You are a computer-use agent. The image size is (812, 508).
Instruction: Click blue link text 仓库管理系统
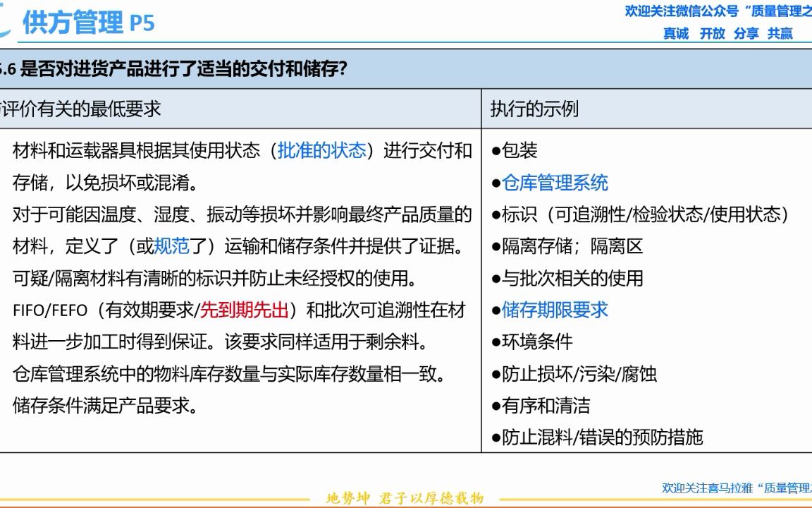pos(557,183)
